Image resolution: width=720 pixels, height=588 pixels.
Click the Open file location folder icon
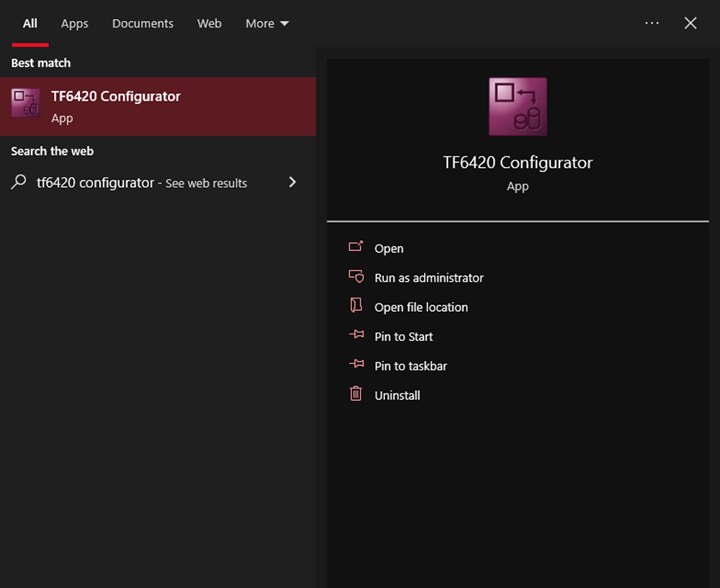(356, 305)
